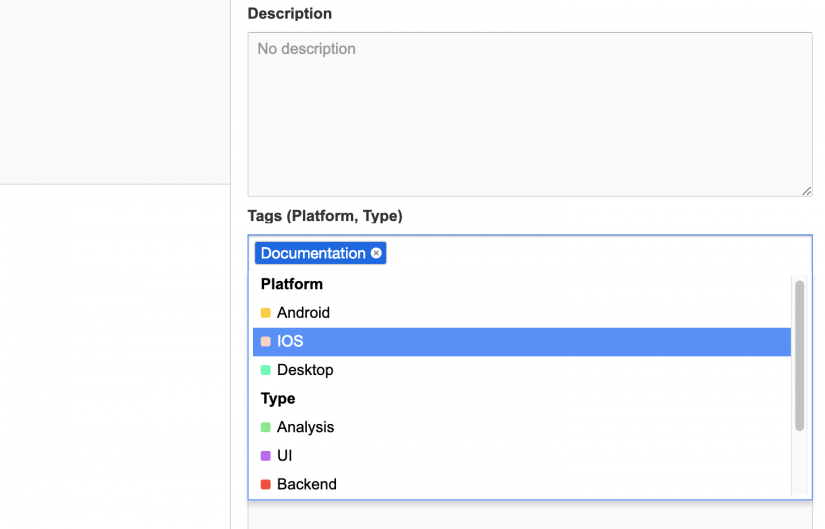
Task: Click the Description box resize handle
Action: point(806,190)
